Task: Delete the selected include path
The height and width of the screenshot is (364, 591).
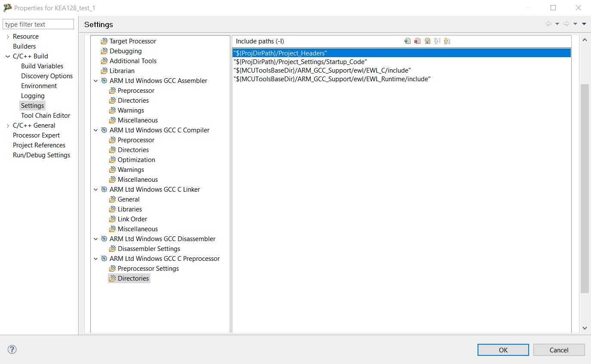Action: coord(417,41)
